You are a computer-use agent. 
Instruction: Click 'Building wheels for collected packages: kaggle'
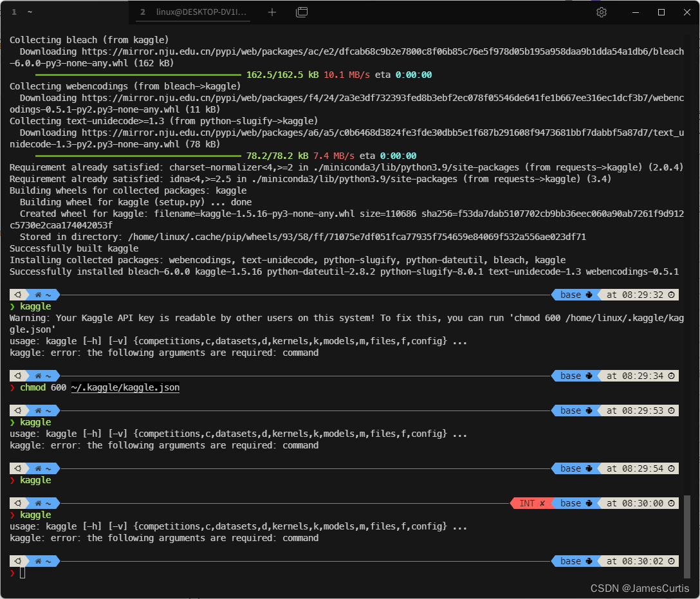[x=128, y=190]
